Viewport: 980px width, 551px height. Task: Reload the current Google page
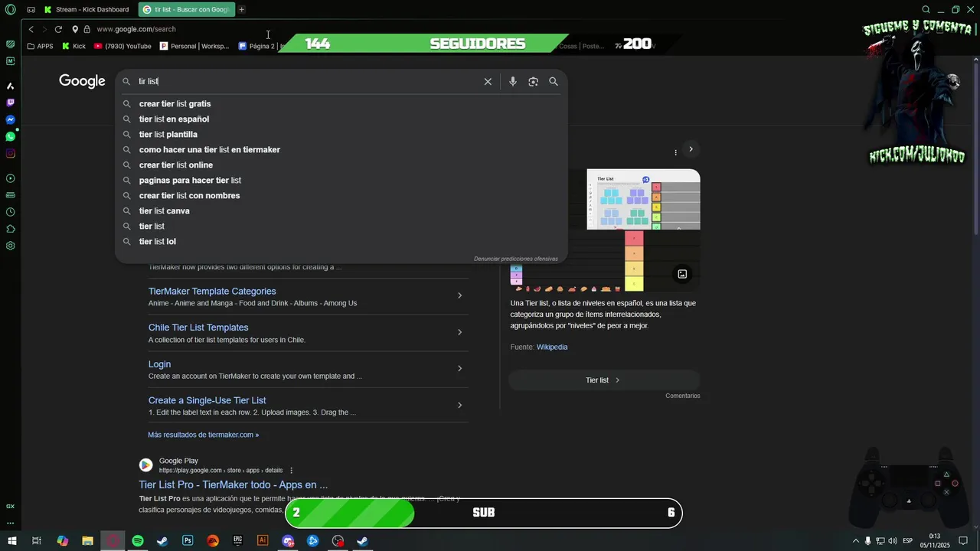pos(58,29)
